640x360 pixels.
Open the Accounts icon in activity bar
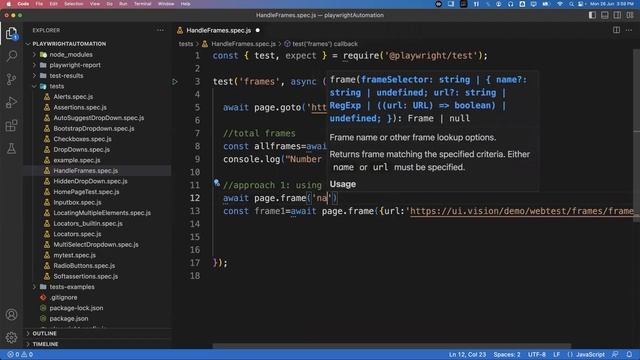pyautogui.click(x=11, y=315)
